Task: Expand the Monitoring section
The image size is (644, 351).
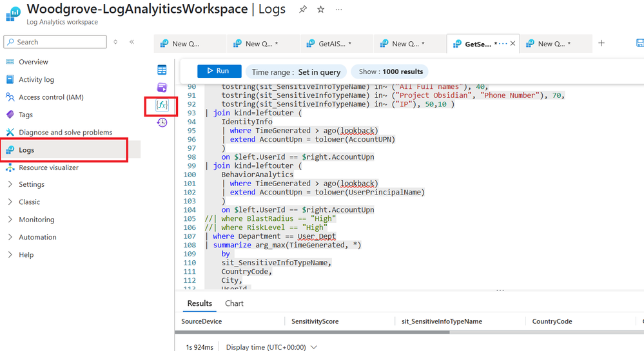Action: click(36, 220)
